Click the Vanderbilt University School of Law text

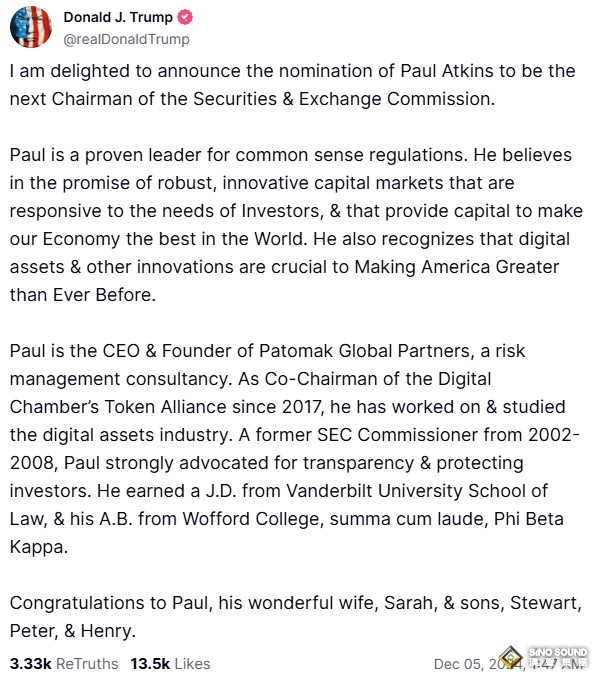tap(279, 504)
